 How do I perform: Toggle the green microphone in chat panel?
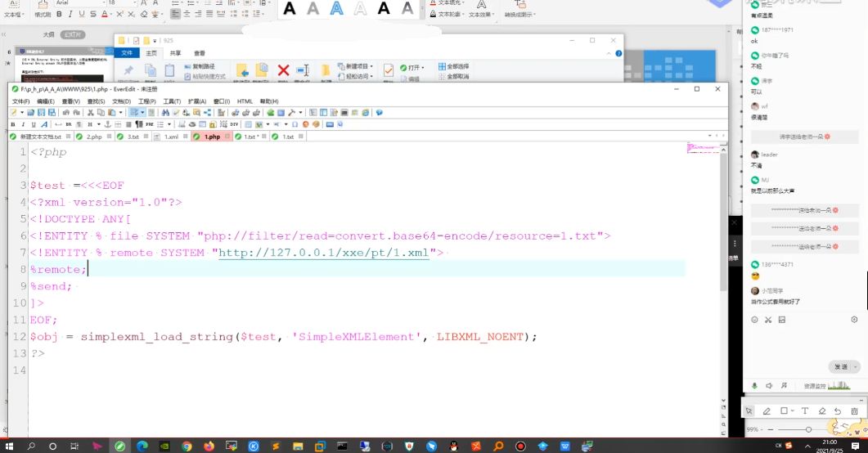[x=754, y=385]
